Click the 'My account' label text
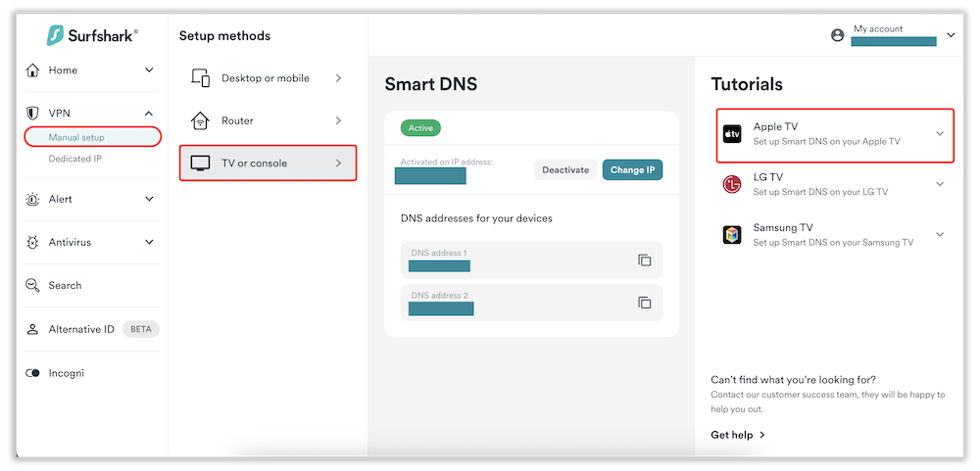This screenshot has height=471, width=980. [878, 28]
